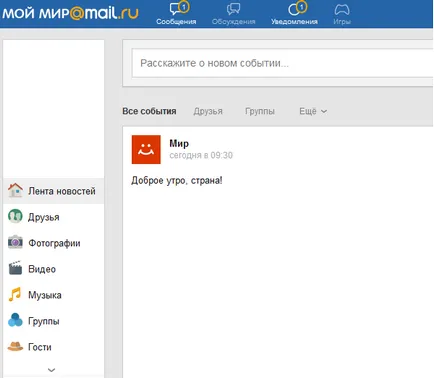Viewport: 434px width, 378px height.
Task: Open Лента новостей in the sidebar
Action: (x=54, y=191)
